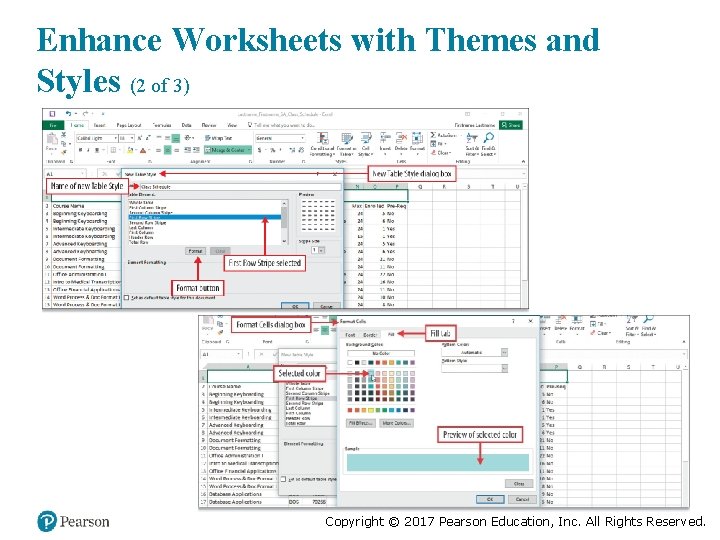The width and height of the screenshot is (720, 540).
Task: Pick the white swatch in the top theme color row
Action: coord(350,363)
